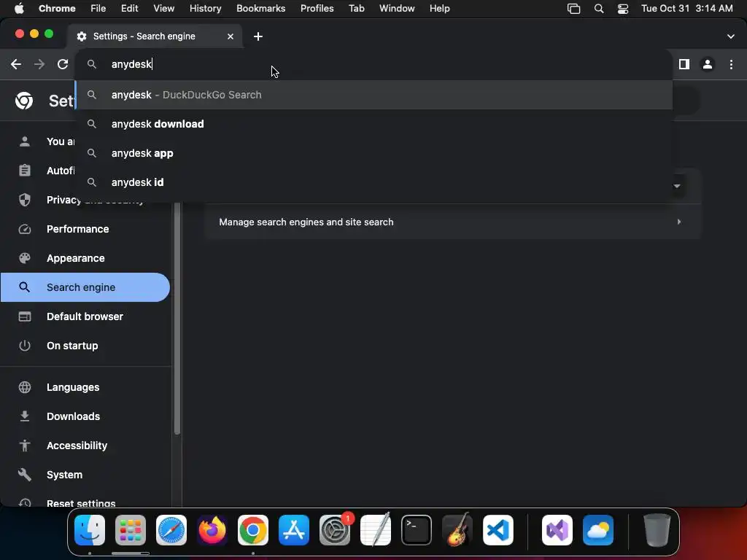This screenshot has height=560, width=747.
Task: Launch Visual Studio from the Dock
Action: click(557, 530)
